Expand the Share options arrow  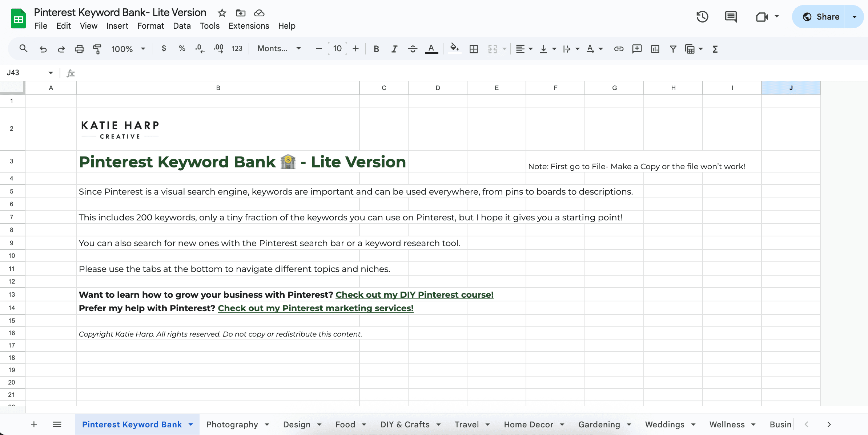coord(854,17)
